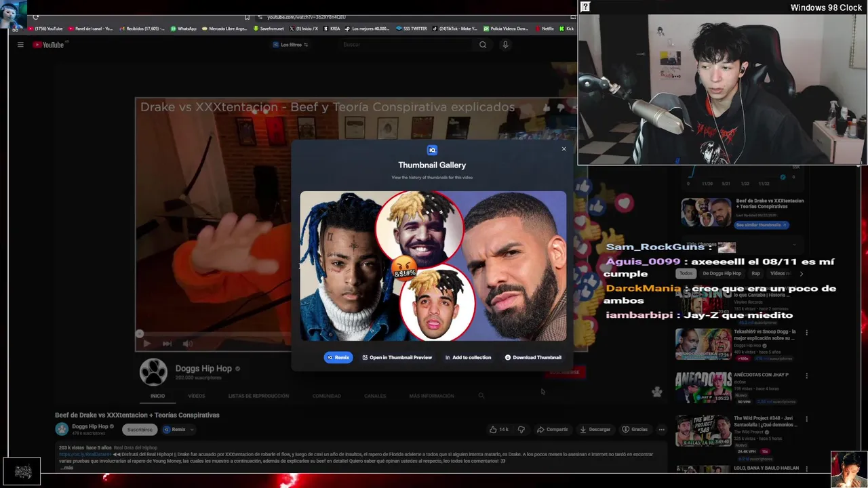Screen dimensions: 868x488
Task: Reload the browser page
Action: point(36,17)
